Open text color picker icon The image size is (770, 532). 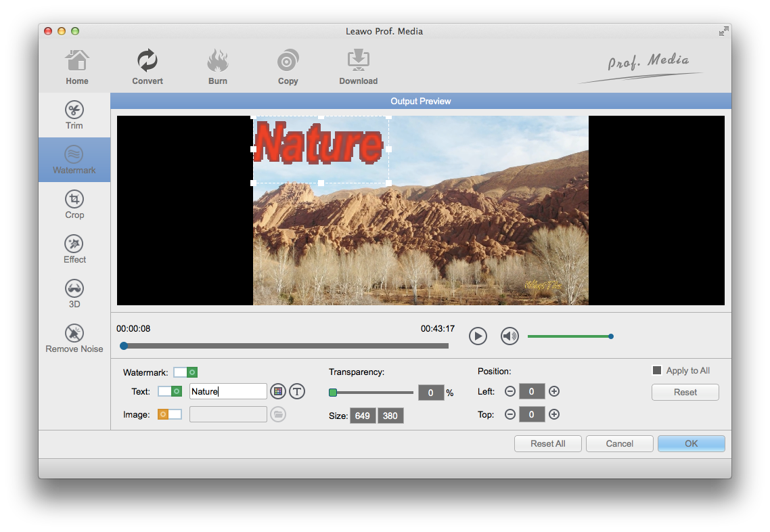click(x=277, y=391)
